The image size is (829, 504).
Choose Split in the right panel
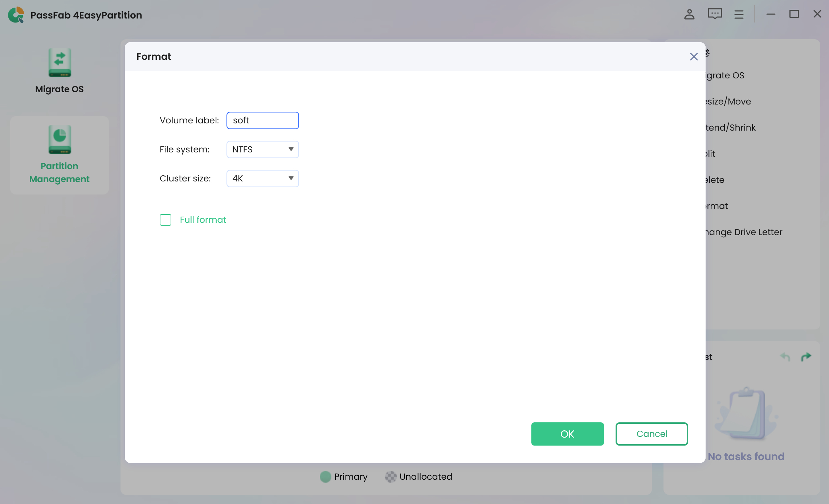[710, 154]
